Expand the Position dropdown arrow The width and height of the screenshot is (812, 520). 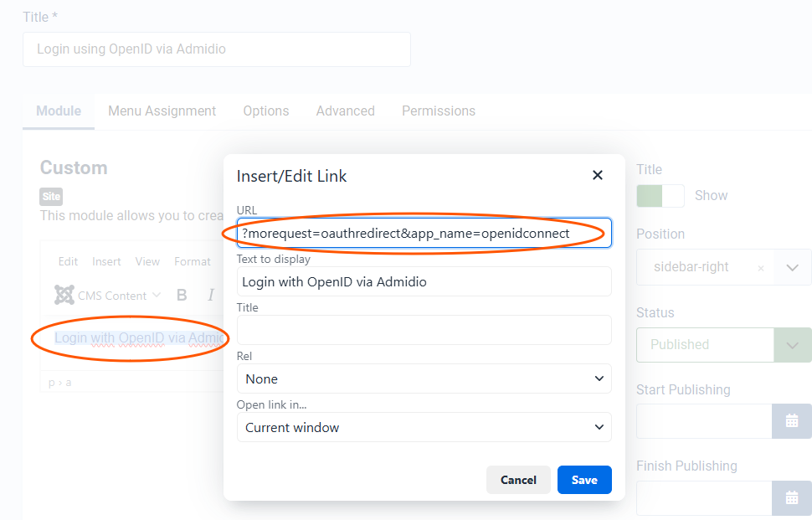click(x=793, y=267)
